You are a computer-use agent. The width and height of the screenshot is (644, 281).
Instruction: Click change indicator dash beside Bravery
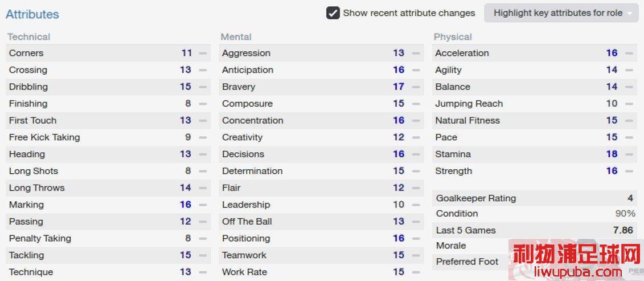click(x=416, y=87)
